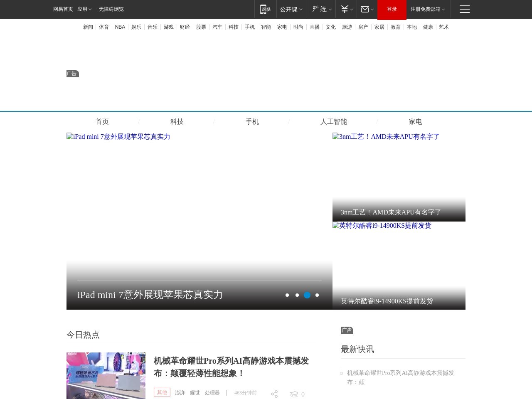
Task: Switch to the 手机 section tab
Action: click(x=252, y=121)
